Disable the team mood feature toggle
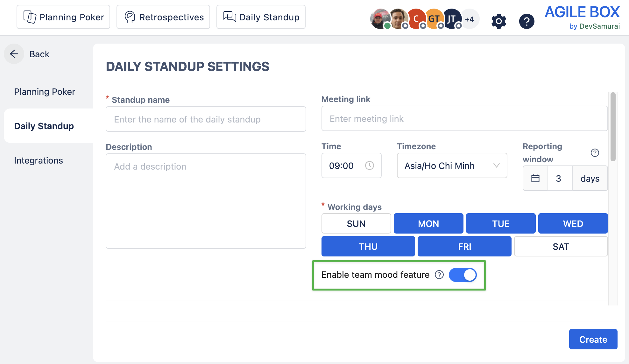This screenshot has width=629, height=364. pos(463,275)
